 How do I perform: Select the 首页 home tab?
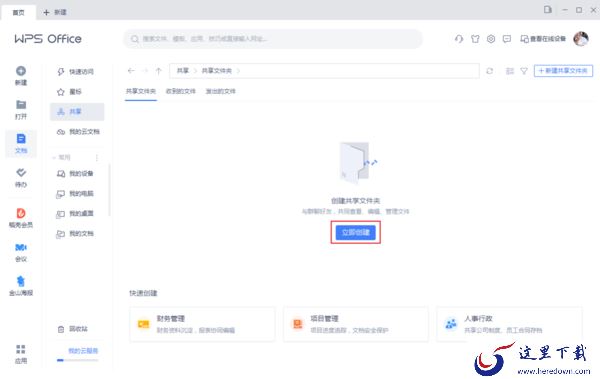click(x=18, y=12)
